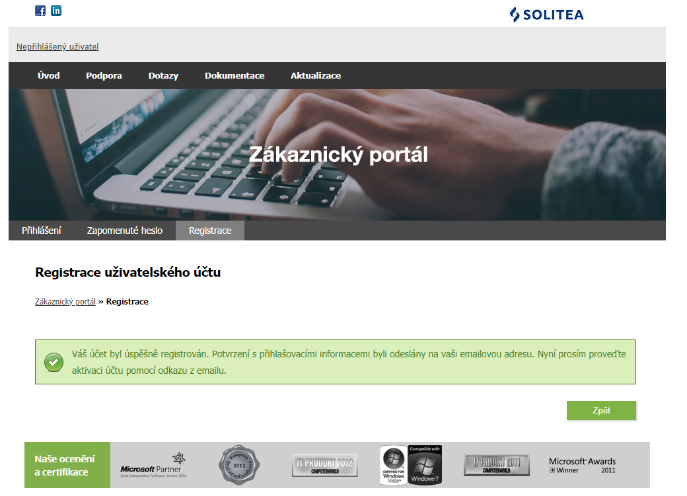The width and height of the screenshot is (687, 496).
Task: Click the Windows Vista certified logo
Action: click(393, 465)
